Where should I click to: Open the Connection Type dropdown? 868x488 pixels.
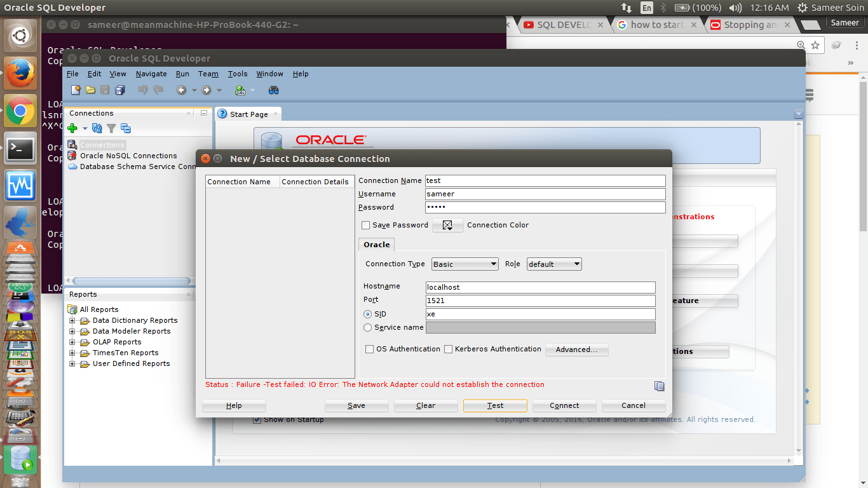465,264
